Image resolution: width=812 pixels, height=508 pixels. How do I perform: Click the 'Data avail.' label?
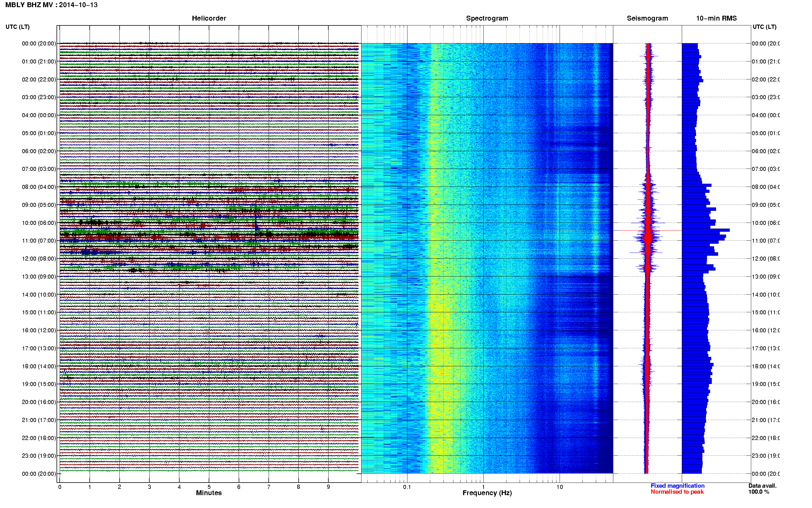[762, 486]
